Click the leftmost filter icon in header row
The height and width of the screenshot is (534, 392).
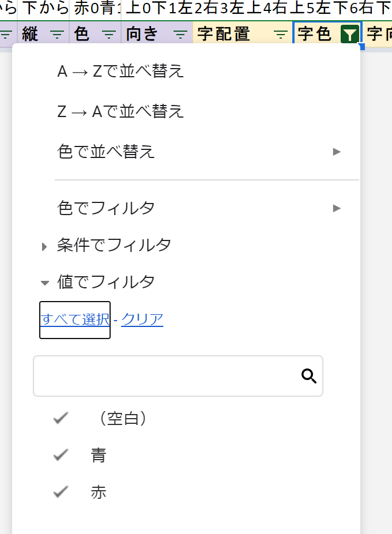click(5, 35)
